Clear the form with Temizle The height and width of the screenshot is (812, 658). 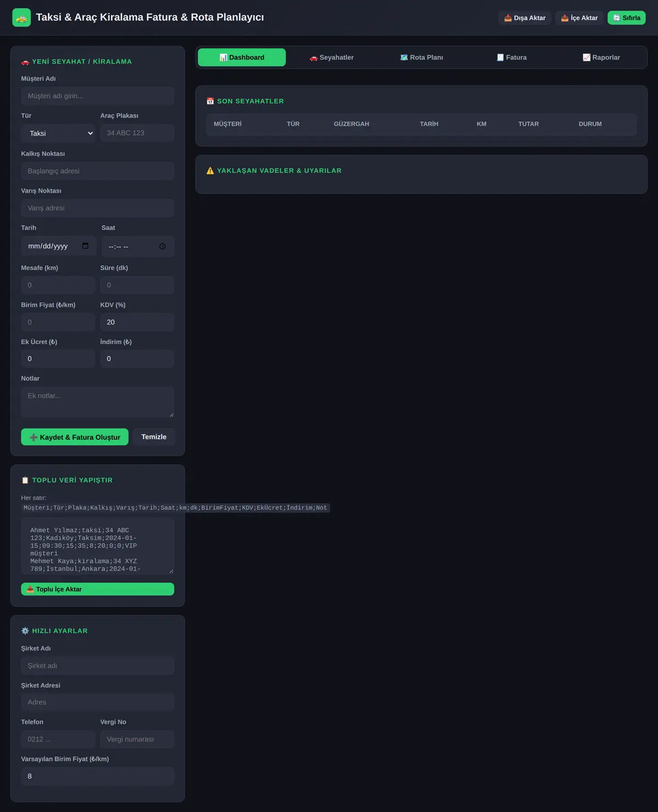pos(154,437)
